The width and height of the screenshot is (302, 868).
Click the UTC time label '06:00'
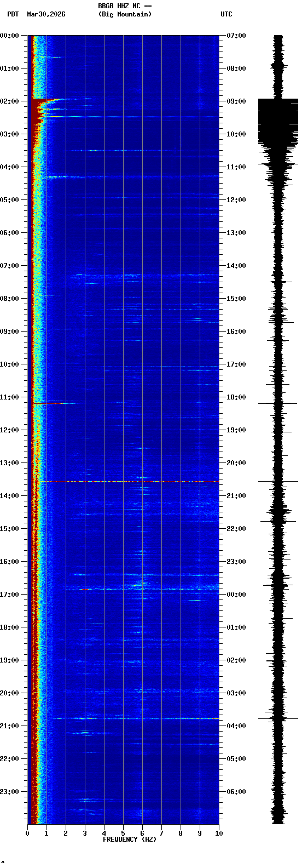point(236,792)
